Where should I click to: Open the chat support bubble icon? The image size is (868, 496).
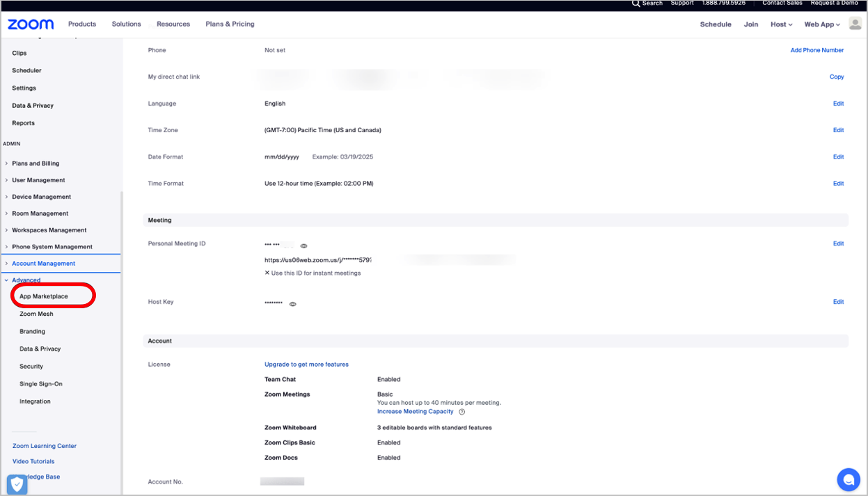pos(849,479)
